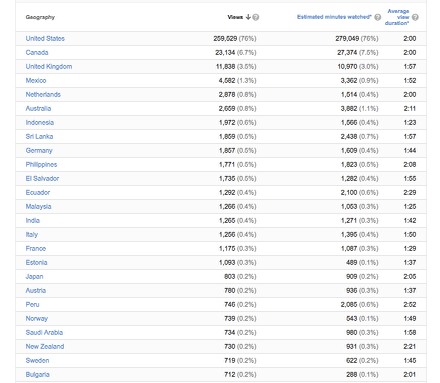Click the help icon beside Estimated minutes watched
The width and height of the screenshot is (440, 383).
377,17
